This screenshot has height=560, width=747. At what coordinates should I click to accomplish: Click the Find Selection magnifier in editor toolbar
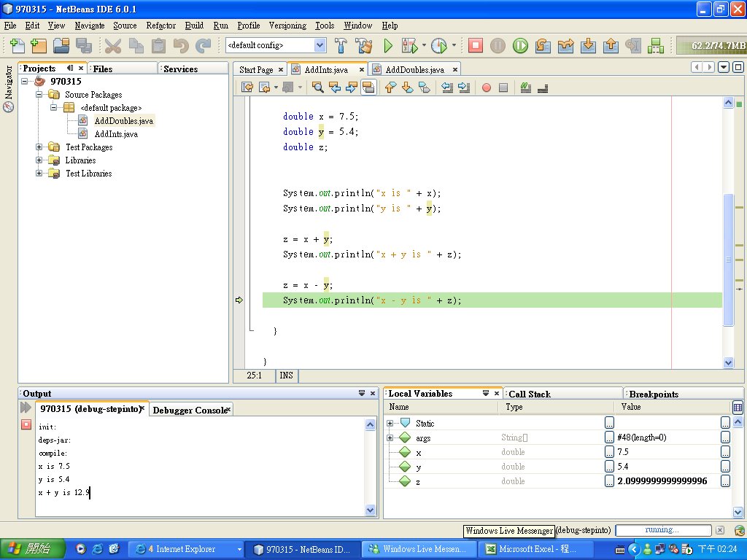pos(318,87)
